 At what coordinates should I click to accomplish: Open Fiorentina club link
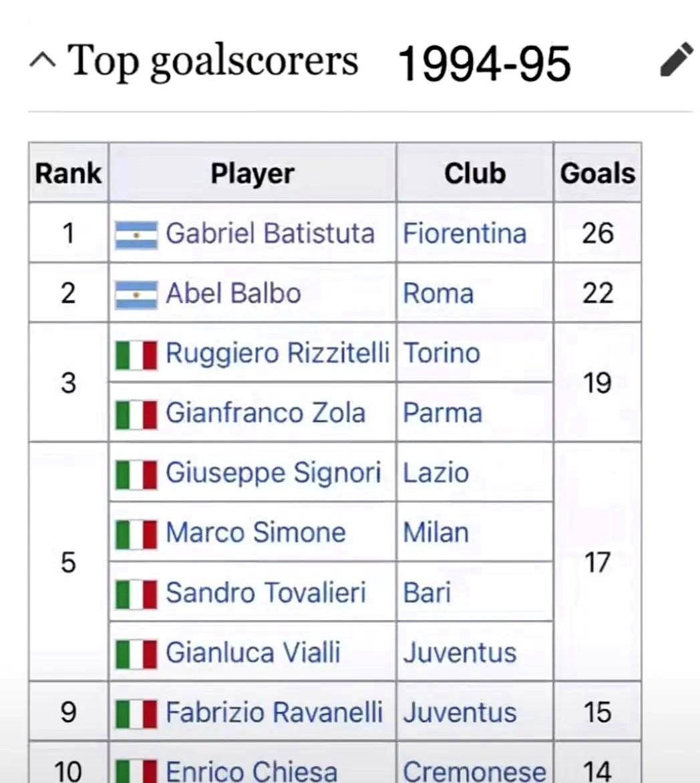tap(464, 233)
